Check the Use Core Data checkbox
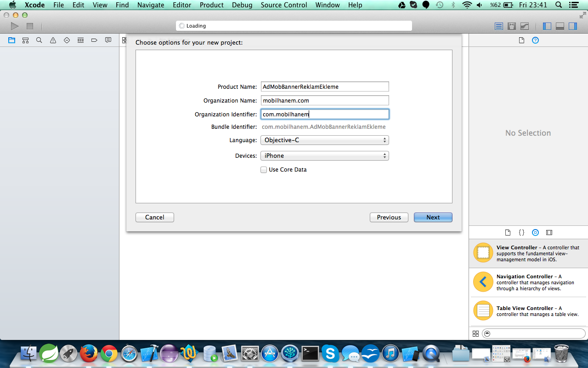Screen dimensions: 588x368 pos(264,170)
